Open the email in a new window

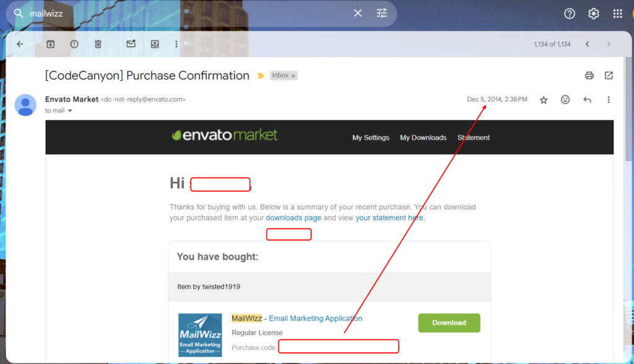point(609,76)
